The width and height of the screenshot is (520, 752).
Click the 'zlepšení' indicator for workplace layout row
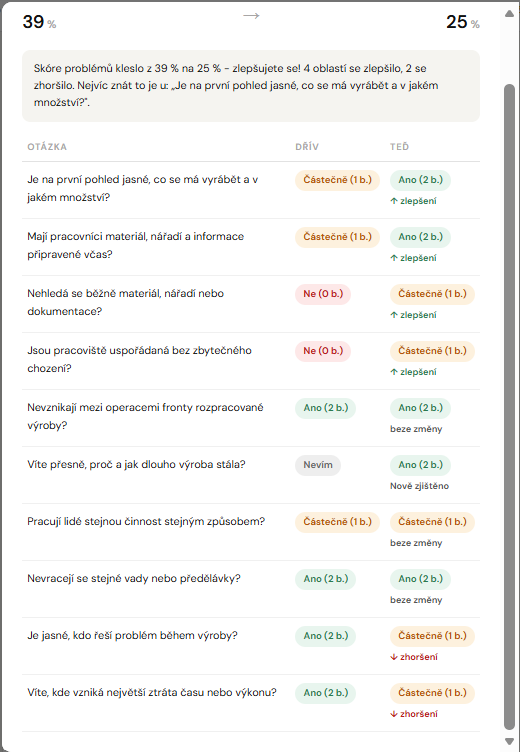point(414,372)
